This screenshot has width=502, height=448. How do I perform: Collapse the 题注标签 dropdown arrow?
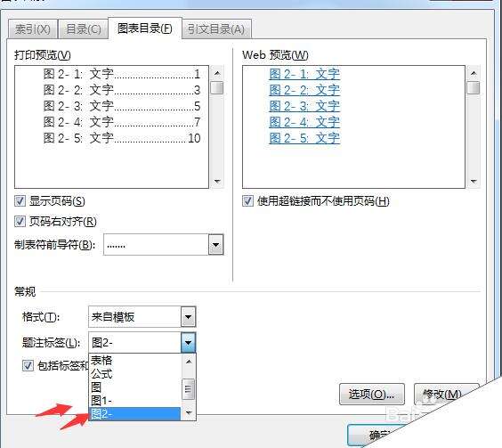pyautogui.click(x=189, y=343)
